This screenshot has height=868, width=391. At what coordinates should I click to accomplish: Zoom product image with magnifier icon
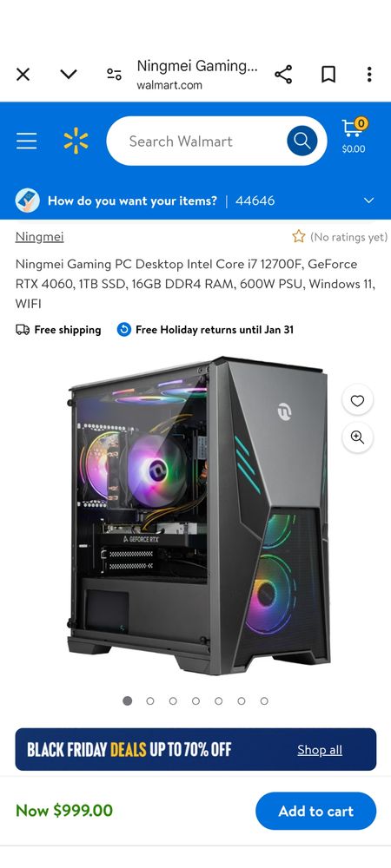coord(358,437)
